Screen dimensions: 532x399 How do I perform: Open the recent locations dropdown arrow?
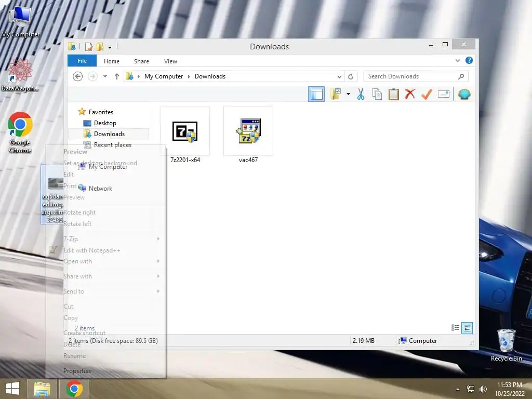coord(105,76)
